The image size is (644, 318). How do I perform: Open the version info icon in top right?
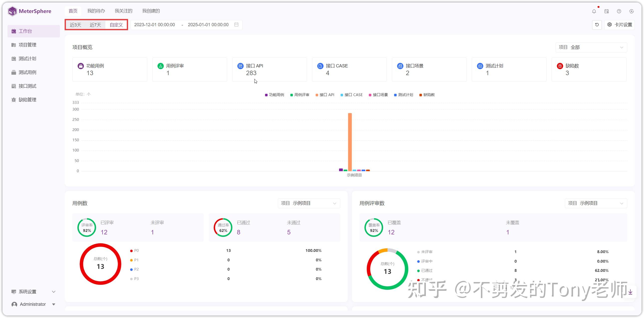click(631, 11)
